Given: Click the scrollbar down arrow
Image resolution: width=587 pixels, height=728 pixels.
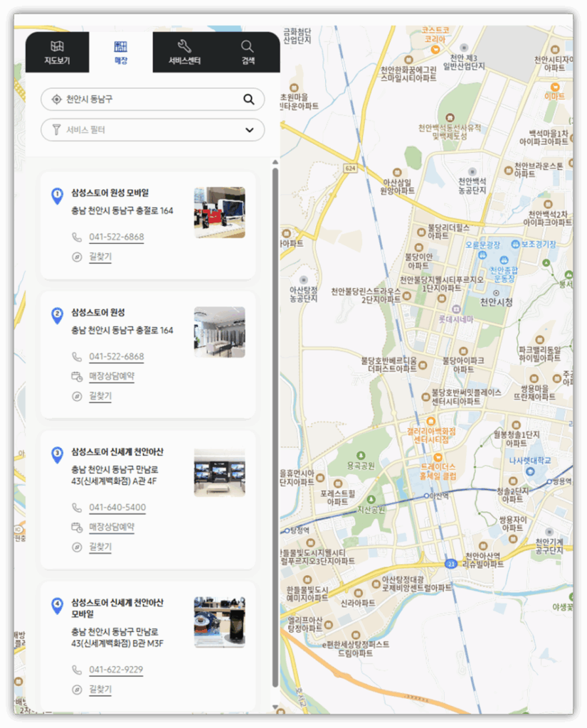Looking at the screenshot, I should (x=275, y=707).
